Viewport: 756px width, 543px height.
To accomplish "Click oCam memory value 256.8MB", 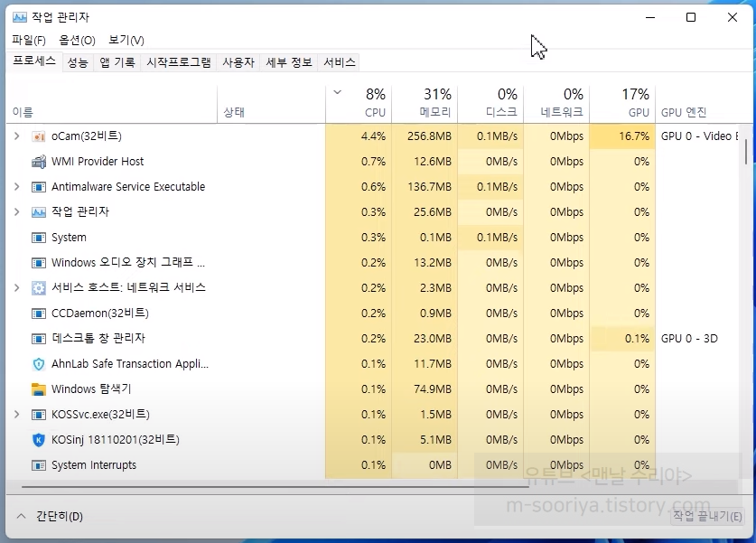I will tap(429, 136).
